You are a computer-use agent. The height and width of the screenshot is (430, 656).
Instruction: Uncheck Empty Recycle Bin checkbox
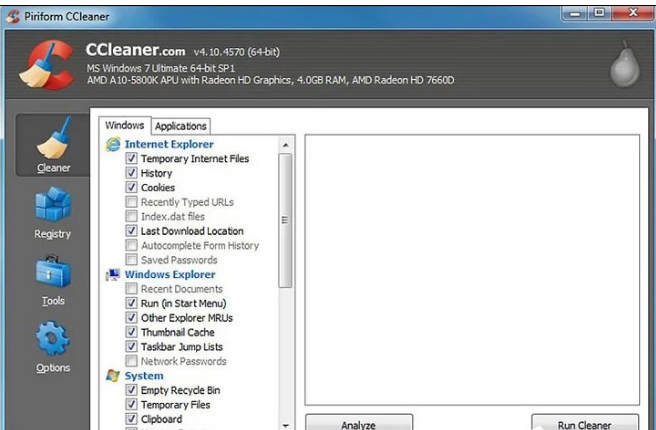[131, 390]
